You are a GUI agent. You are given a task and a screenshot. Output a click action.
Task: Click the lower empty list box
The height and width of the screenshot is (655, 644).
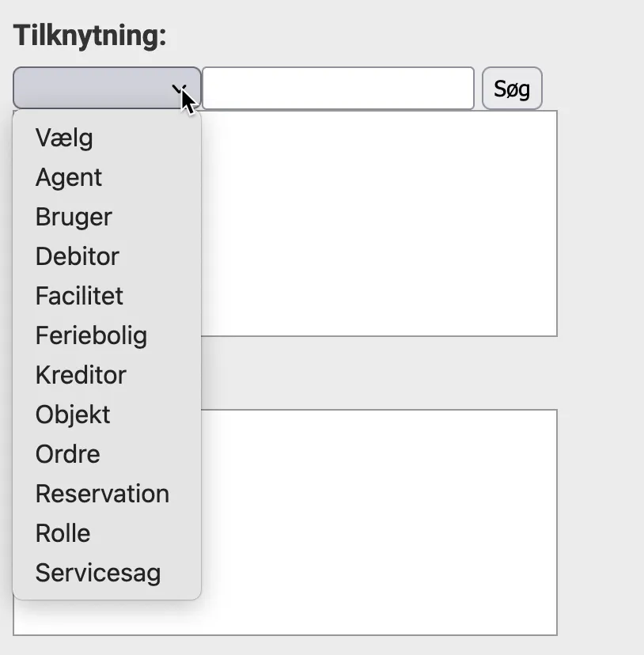click(380, 522)
